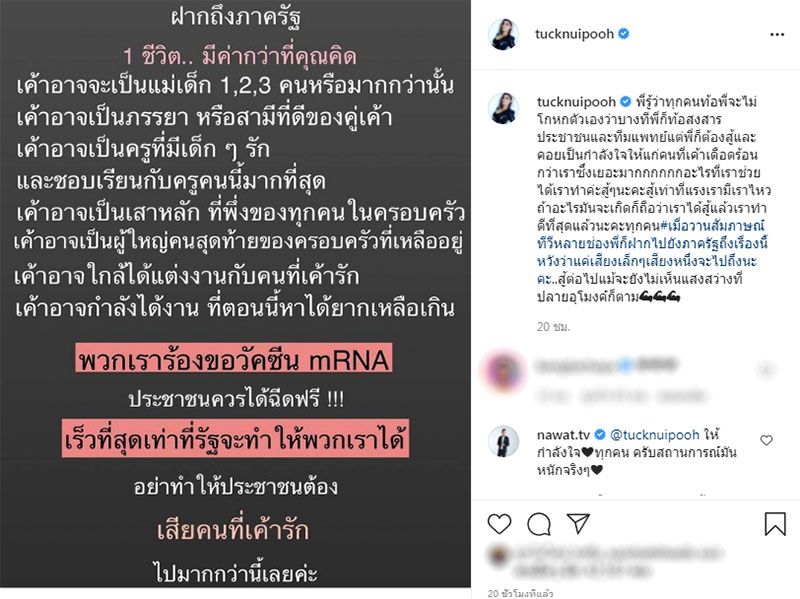The image size is (800, 599).
Task: Open tucknuipooh avatar beside the caption
Action: tap(504, 108)
